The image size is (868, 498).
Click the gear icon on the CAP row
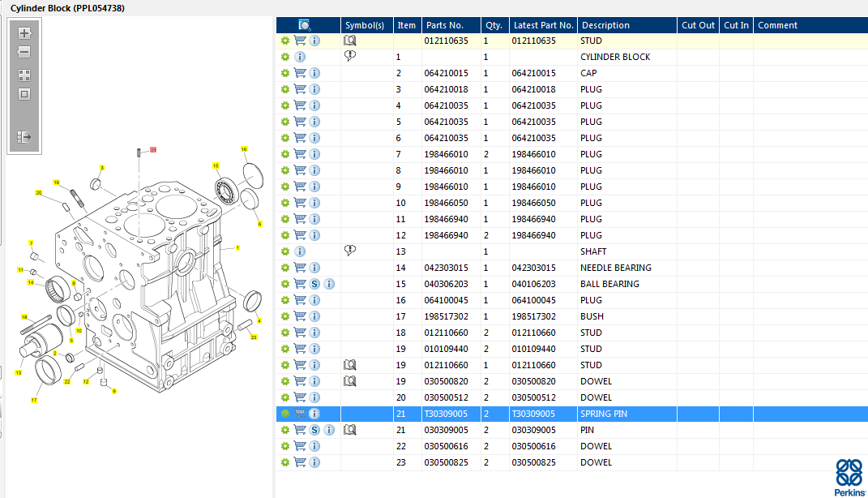pyautogui.click(x=285, y=73)
